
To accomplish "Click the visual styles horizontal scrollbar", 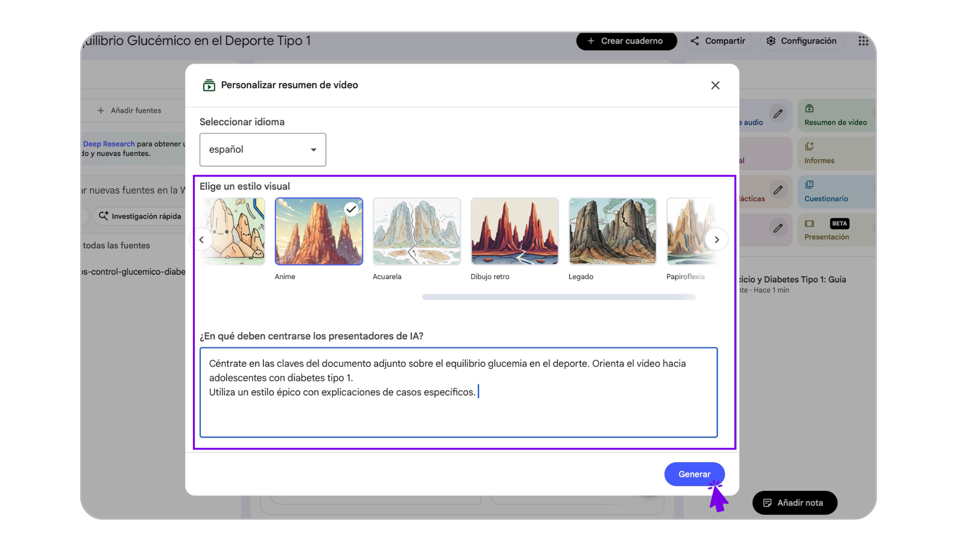I will pos(558,297).
